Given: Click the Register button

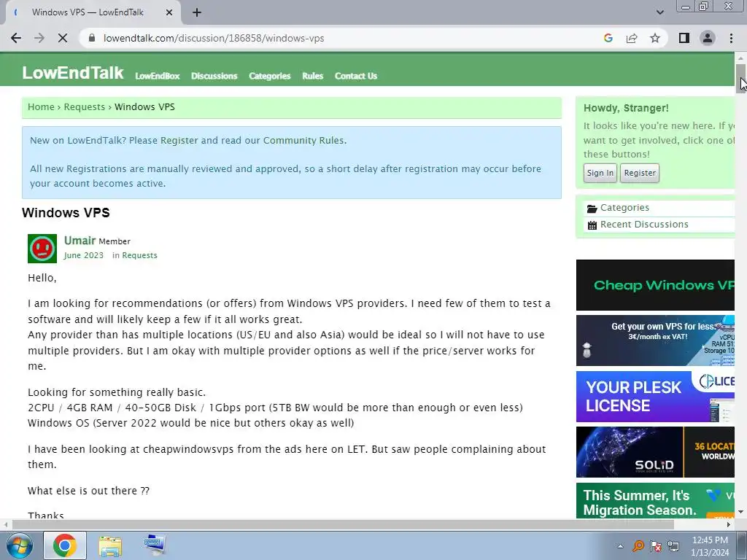Looking at the screenshot, I should pos(640,173).
